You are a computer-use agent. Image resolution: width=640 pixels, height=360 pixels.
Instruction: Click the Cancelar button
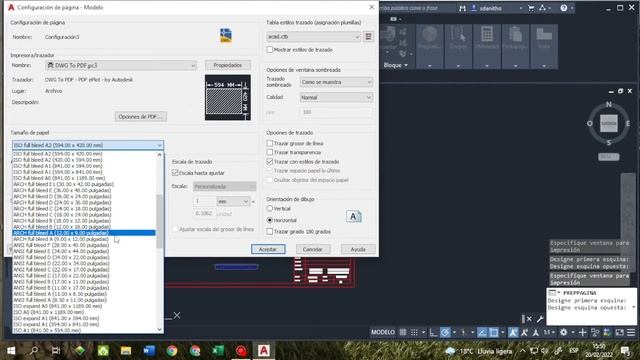coord(313,249)
